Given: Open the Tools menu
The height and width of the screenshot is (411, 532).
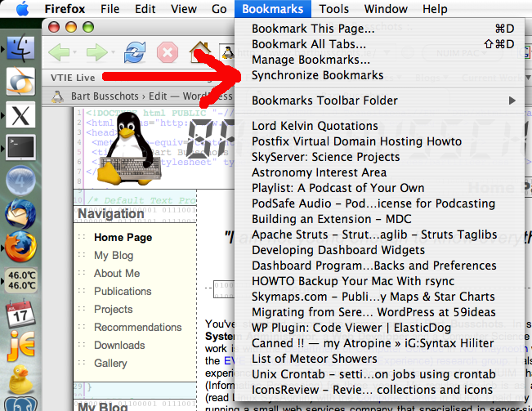Looking at the screenshot, I should pos(334,9).
